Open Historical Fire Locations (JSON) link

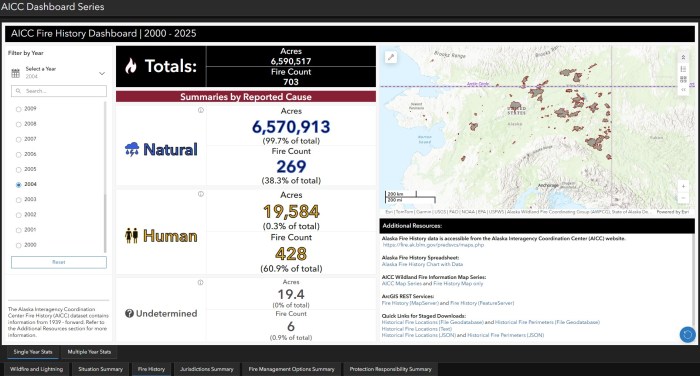coord(418,335)
